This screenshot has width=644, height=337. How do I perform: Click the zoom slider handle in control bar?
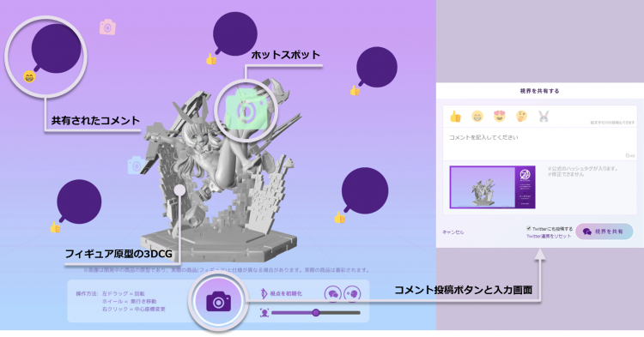pyautogui.click(x=316, y=313)
